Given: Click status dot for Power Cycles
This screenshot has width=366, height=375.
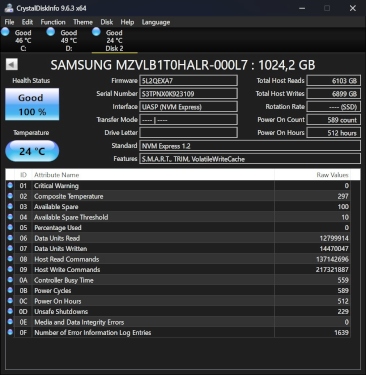Looking at the screenshot, I should point(10,290).
